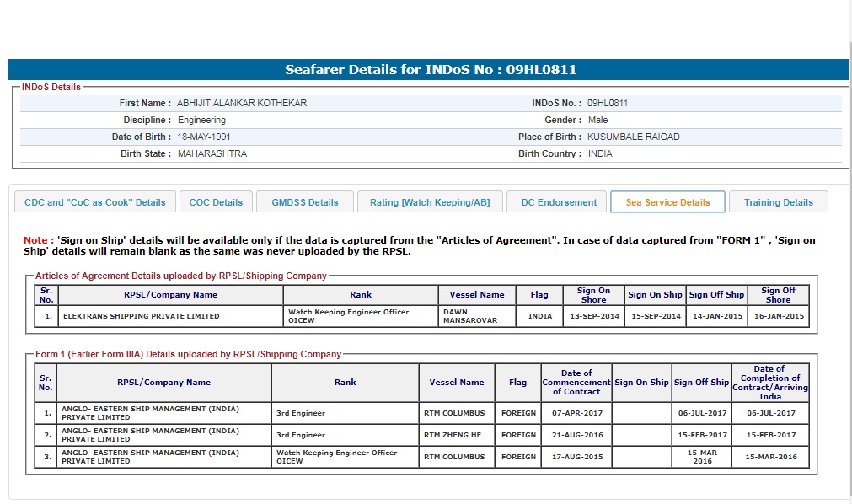Click the Sign Off Shore column header
Screen dimensions: 852x504
click(777, 295)
